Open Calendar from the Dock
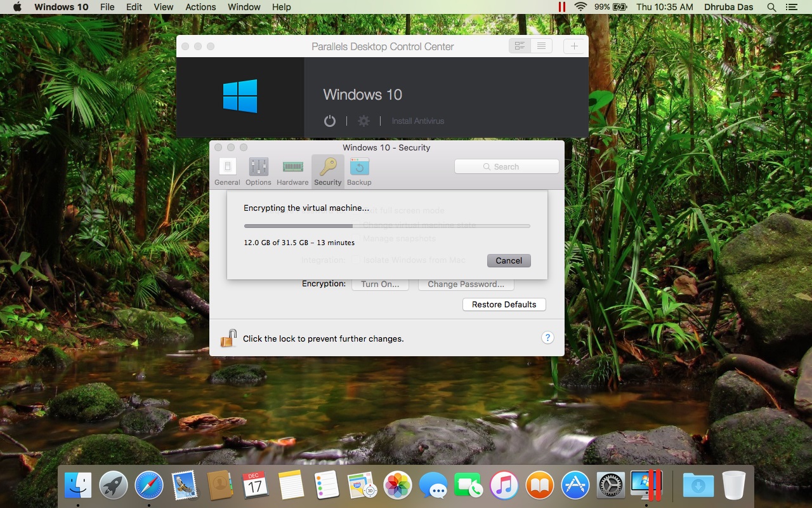 click(256, 486)
